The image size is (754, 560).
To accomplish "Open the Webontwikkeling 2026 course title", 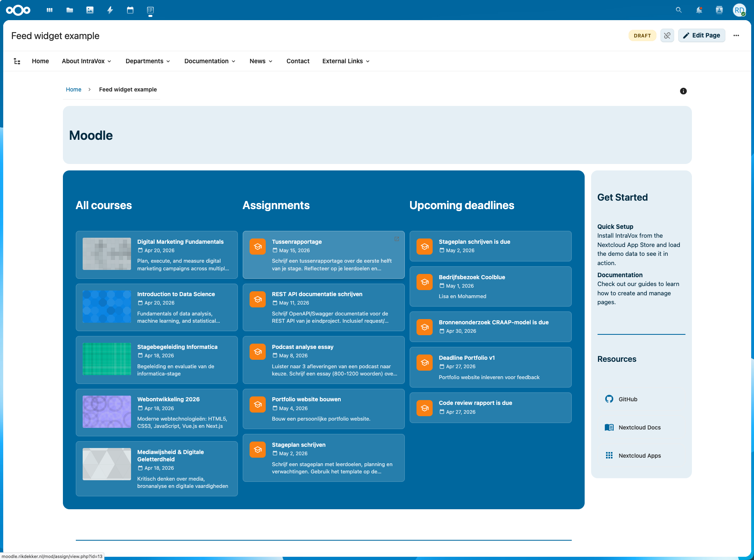I will [x=169, y=399].
